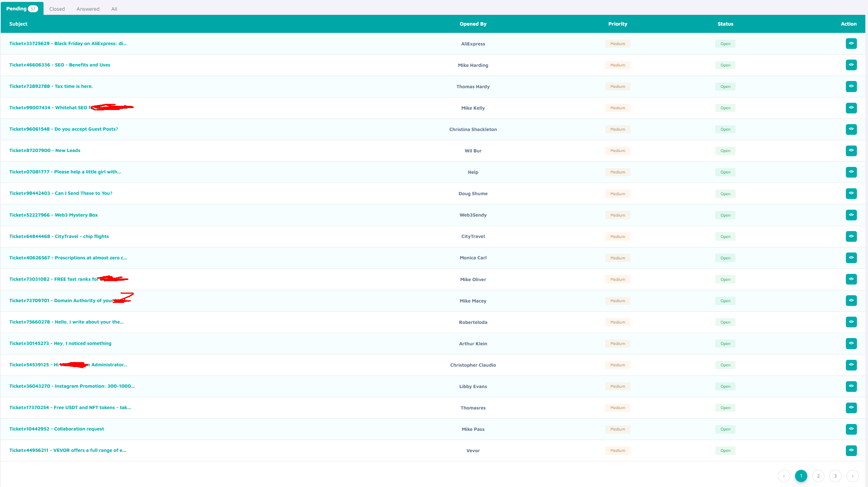Open eye action for Thomas Hardy ticket
This screenshot has height=487, width=868.
[851, 86]
